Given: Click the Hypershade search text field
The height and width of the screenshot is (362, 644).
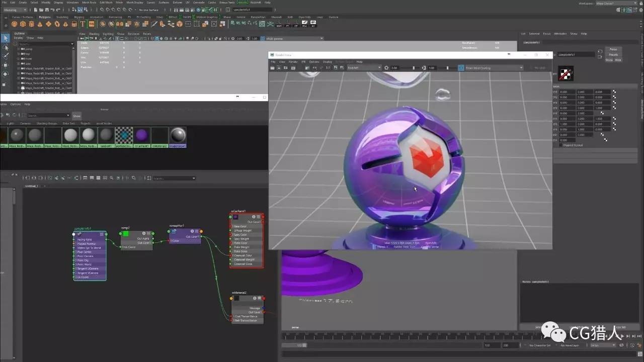Looking at the screenshot, I should pos(48,116).
